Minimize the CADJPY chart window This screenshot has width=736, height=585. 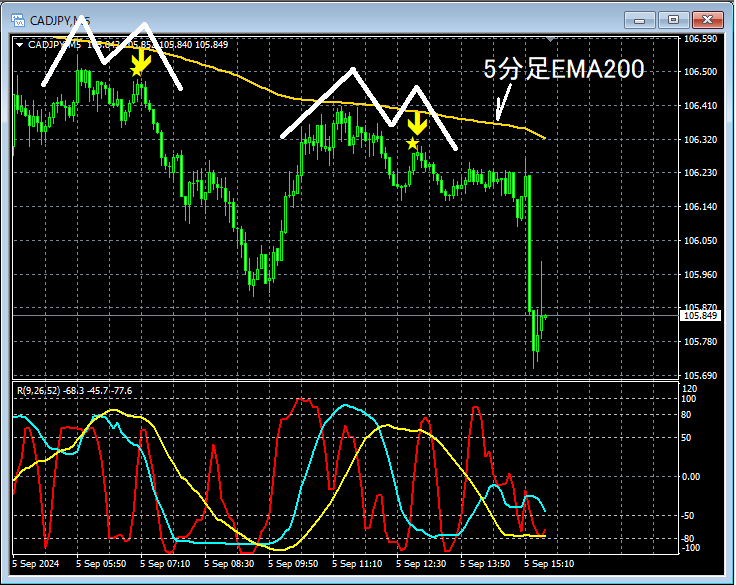639,20
